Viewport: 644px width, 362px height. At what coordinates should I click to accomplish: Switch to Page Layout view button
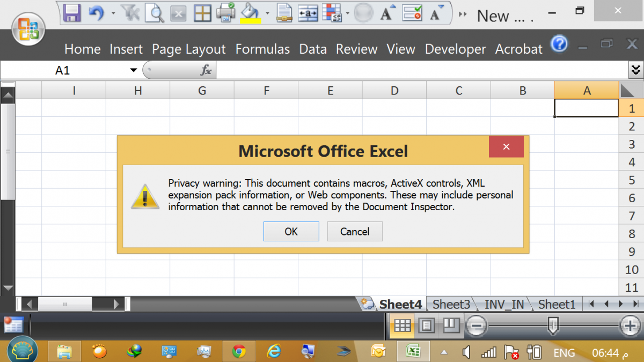click(x=427, y=325)
